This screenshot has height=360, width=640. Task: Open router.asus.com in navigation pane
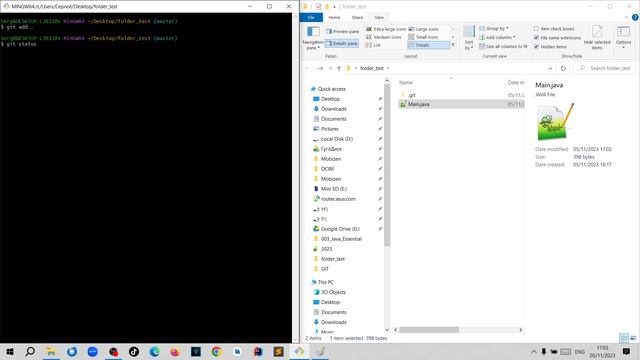pyautogui.click(x=338, y=199)
